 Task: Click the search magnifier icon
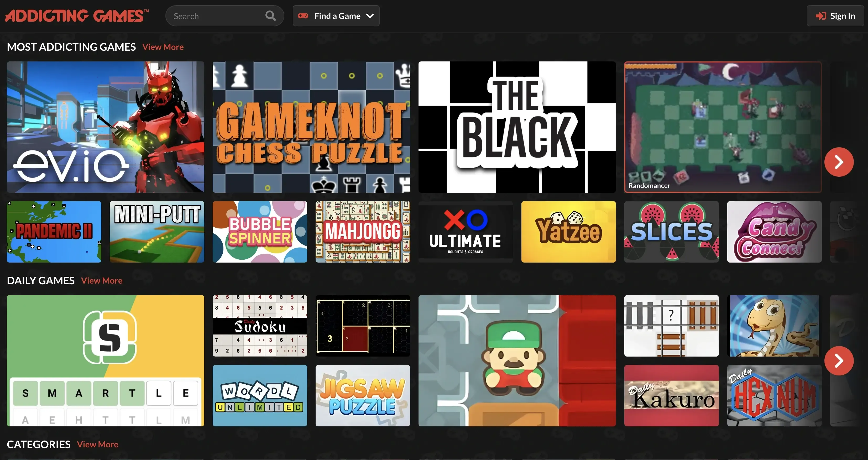tap(270, 16)
